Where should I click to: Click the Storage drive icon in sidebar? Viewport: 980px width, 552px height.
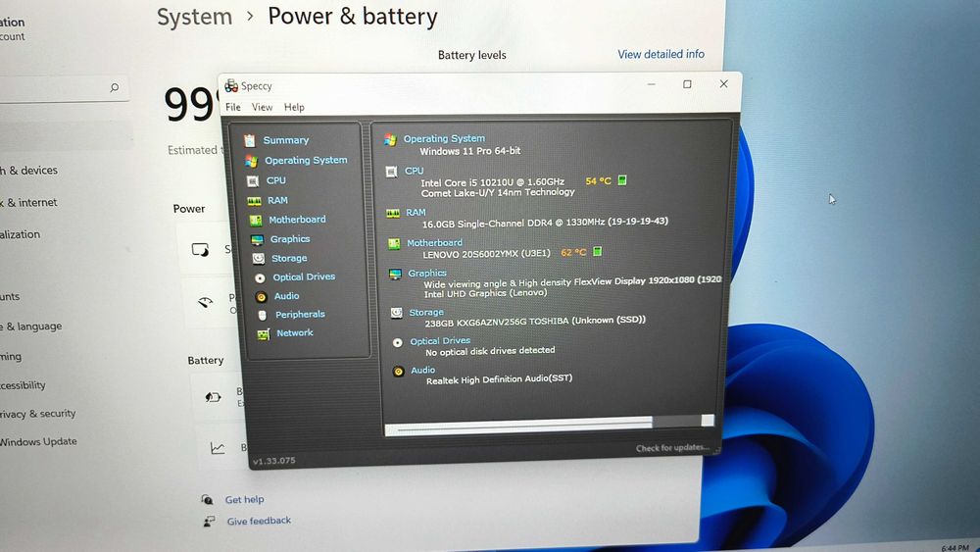tap(258, 259)
